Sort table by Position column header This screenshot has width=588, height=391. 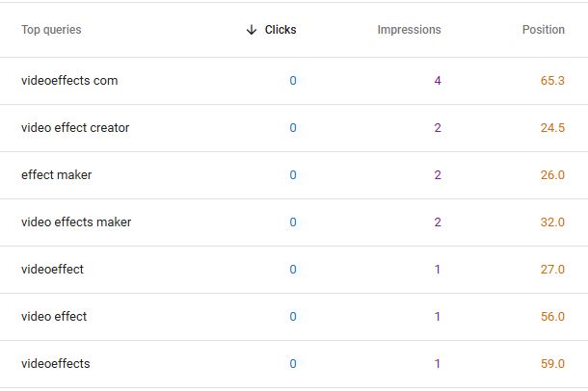[x=544, y=30]
